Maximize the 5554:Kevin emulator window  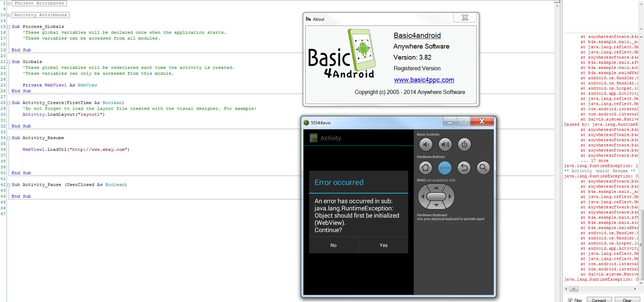(x=464, y=121)
